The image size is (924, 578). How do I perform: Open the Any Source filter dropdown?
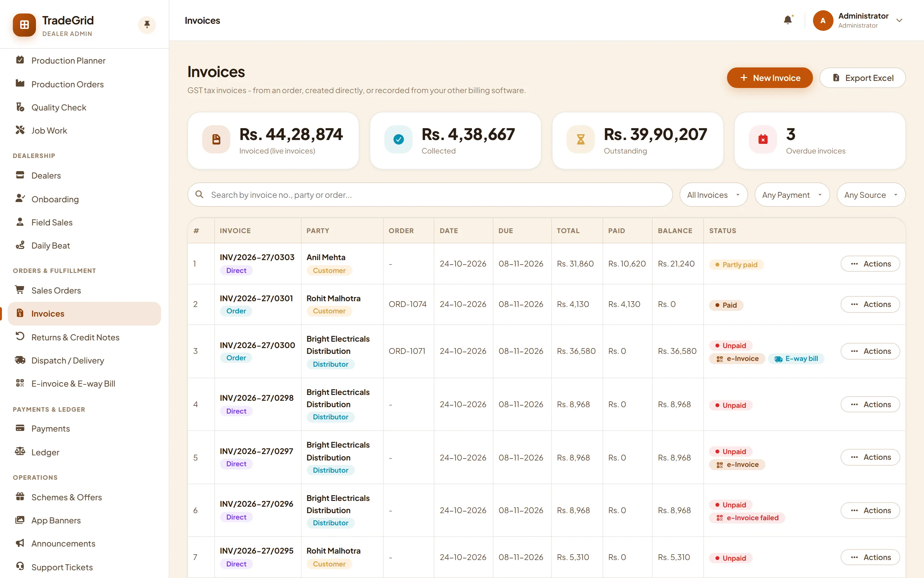click(871, 195)
